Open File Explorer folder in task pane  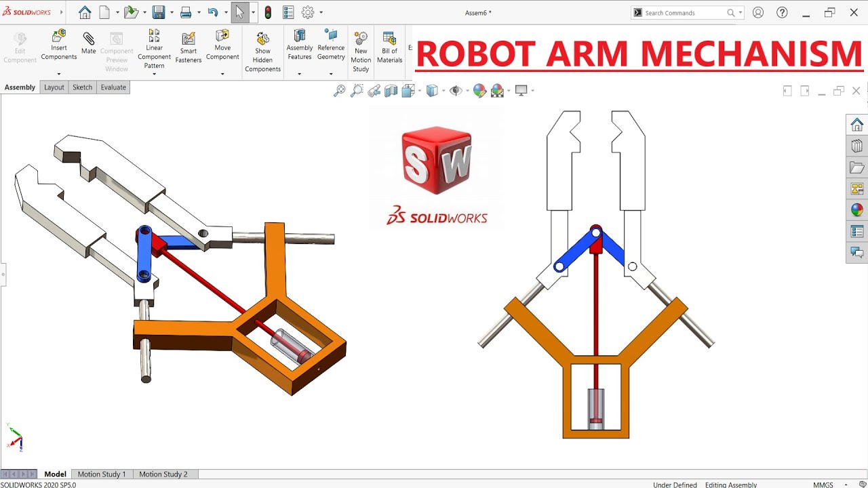click(x=857, y=167)
